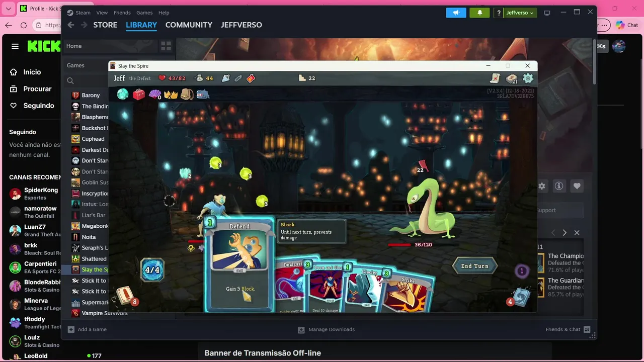Click the first potion slot
644x362 pixels.
click(x=226, y=78)
